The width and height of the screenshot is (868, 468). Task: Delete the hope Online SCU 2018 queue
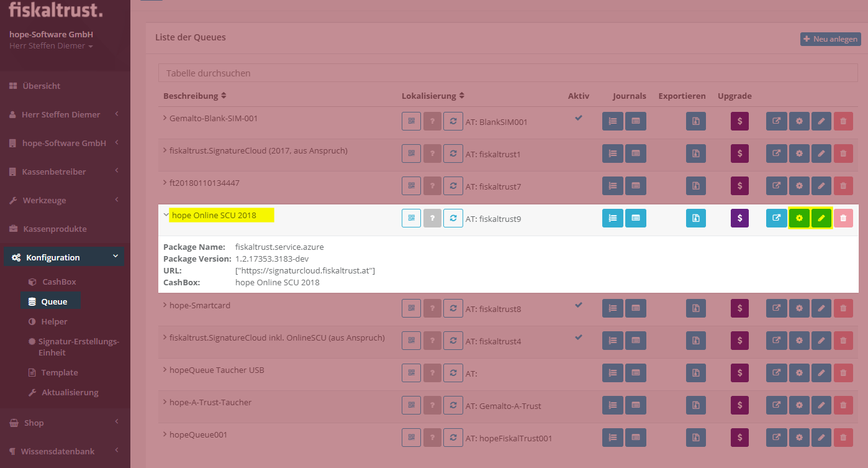coord(843,218)
